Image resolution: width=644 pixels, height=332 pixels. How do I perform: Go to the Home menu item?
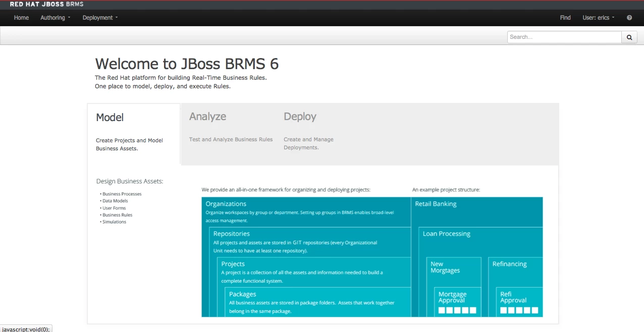pyautogui.click(x=21, y=18)
